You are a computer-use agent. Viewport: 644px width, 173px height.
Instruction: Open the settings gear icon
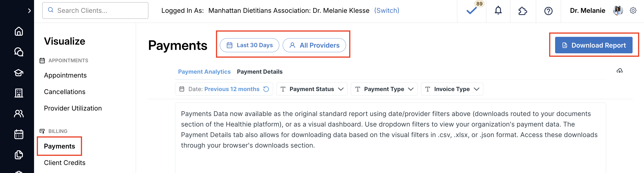(633, 11)
